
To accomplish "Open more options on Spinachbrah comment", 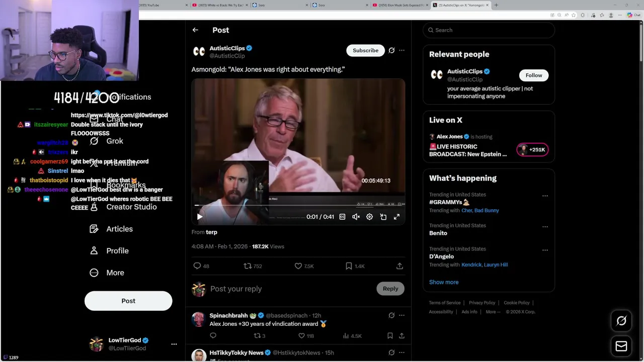I will click(401, 315).
